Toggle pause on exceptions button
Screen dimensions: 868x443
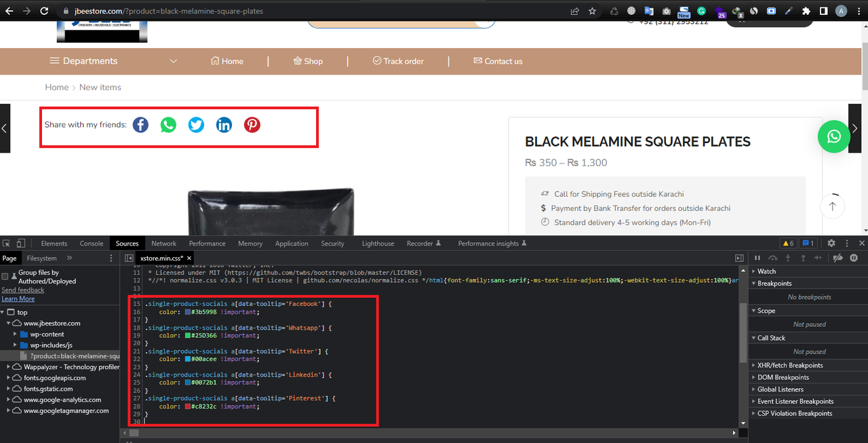854,258
